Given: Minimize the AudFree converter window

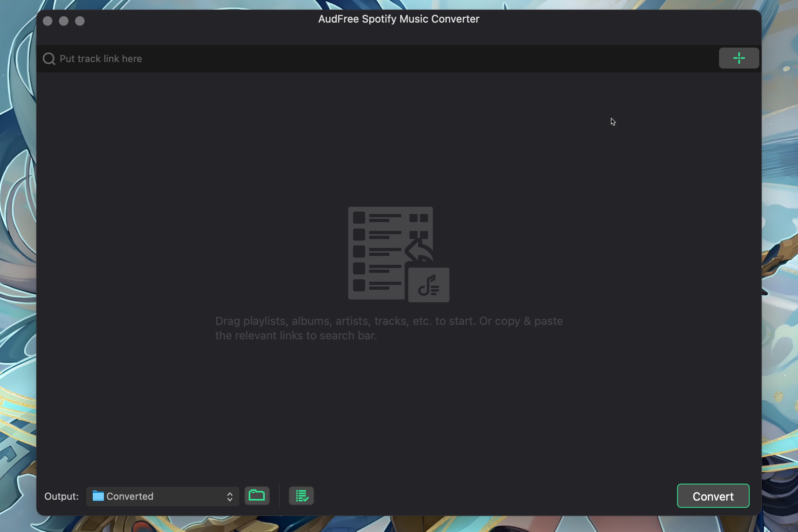Looking at the screenshot, I should point(64,21).
